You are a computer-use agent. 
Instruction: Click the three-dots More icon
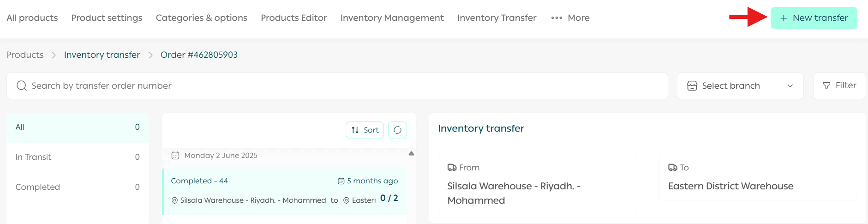(557, 18)
